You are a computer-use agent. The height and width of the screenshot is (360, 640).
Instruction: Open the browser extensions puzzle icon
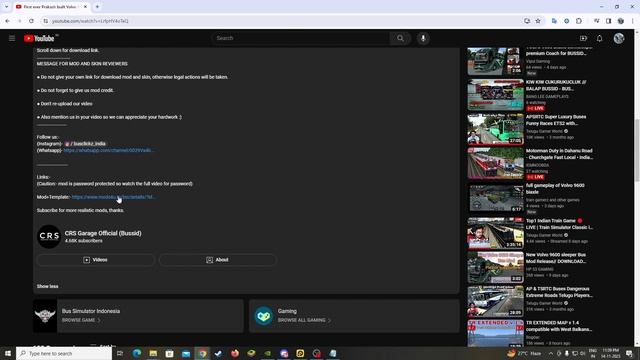[579, 21]
